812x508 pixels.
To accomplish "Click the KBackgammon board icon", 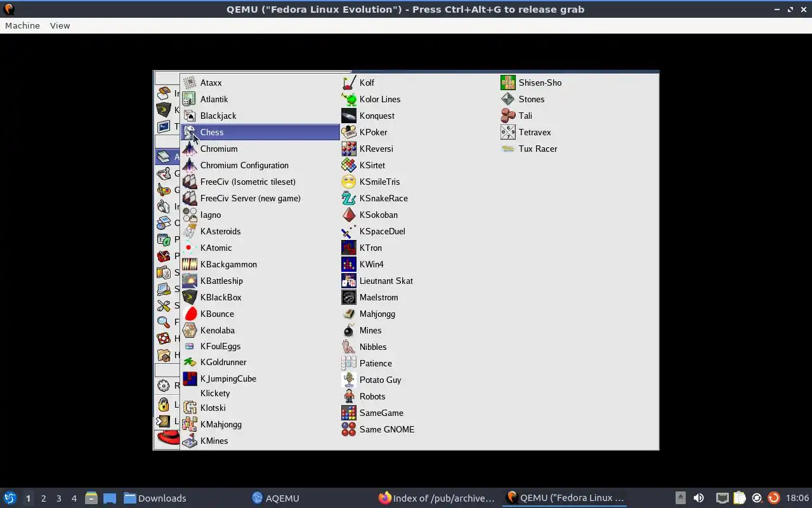I will pos(189,264).
